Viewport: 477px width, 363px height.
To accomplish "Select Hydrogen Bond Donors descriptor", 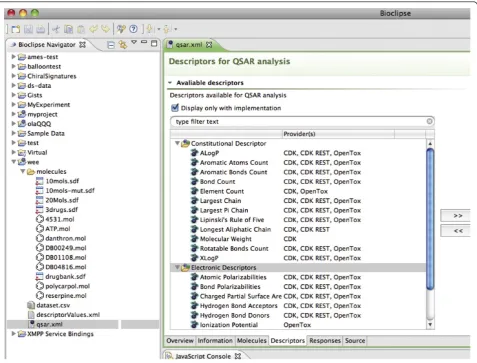I will (x=234, y=315).
